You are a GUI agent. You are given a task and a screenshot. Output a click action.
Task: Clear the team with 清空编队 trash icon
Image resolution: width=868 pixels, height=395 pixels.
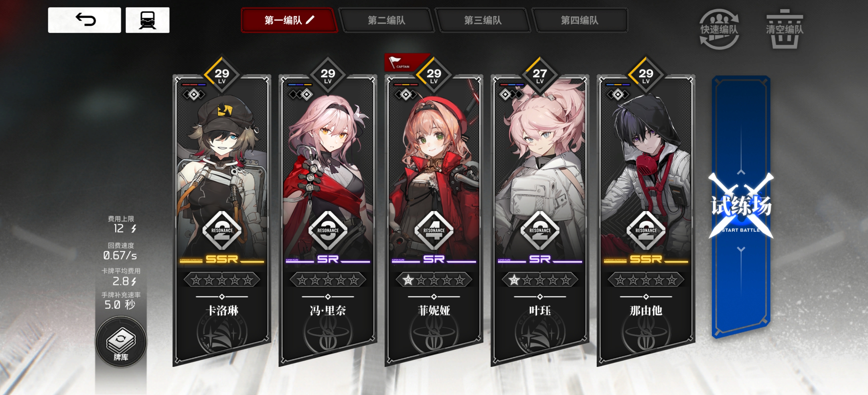tap(784, 29)
